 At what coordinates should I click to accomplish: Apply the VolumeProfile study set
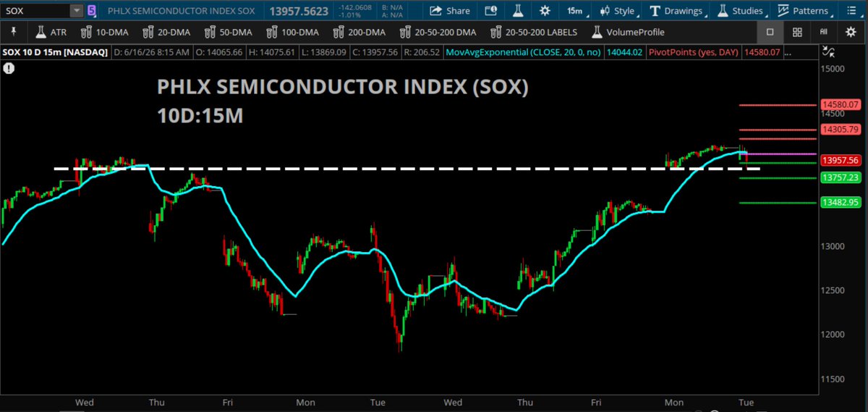point(629,32)
